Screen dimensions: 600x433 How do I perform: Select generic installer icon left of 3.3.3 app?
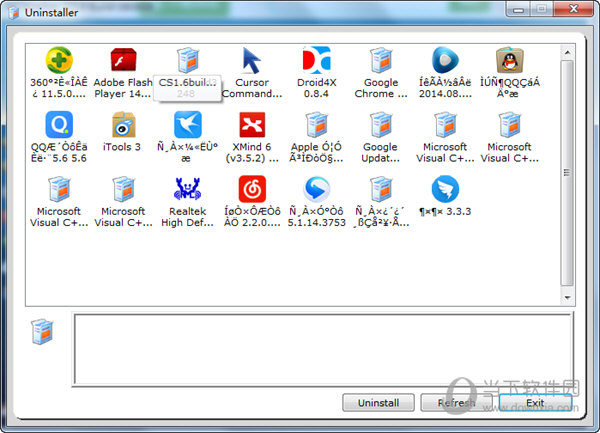tap(381, 189)
